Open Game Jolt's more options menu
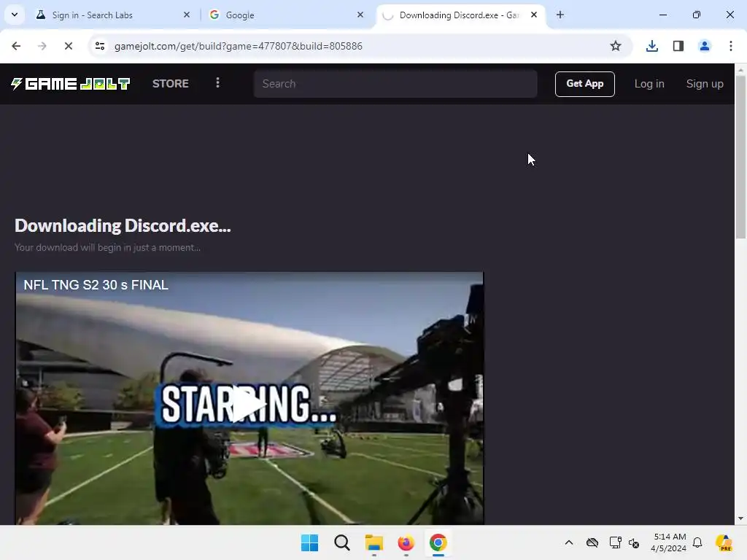The height and width of the screenshot is (560, 747). click(217, 83)
